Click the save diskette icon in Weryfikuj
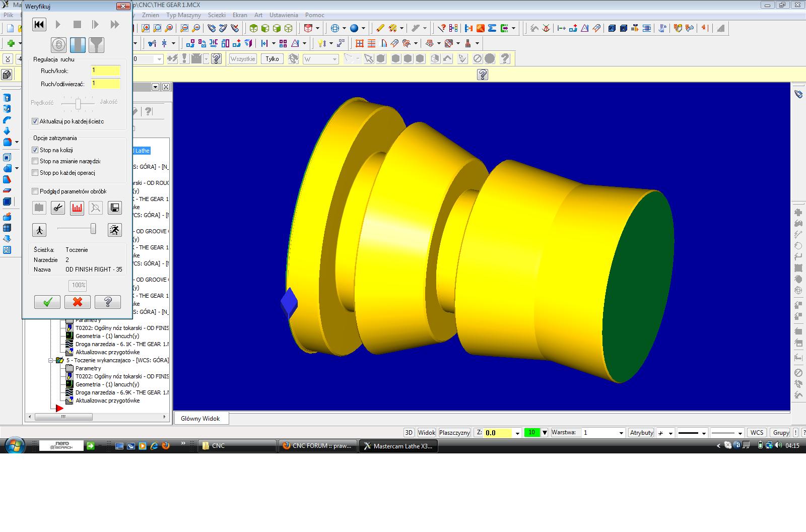This screenshot has height=532, width=806. click(x=115, y=208)
